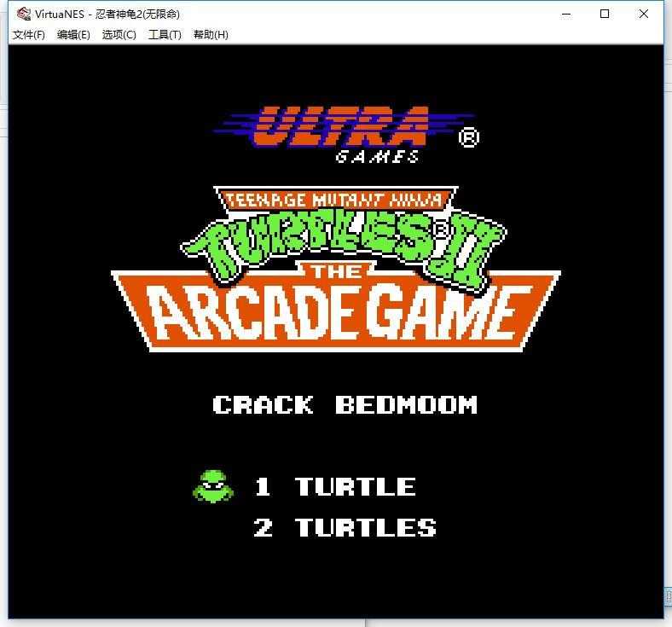This screenshot has height=627, width=672.
Task: Select the 2 TURTLES option
Action: click(x=345, y=527)
